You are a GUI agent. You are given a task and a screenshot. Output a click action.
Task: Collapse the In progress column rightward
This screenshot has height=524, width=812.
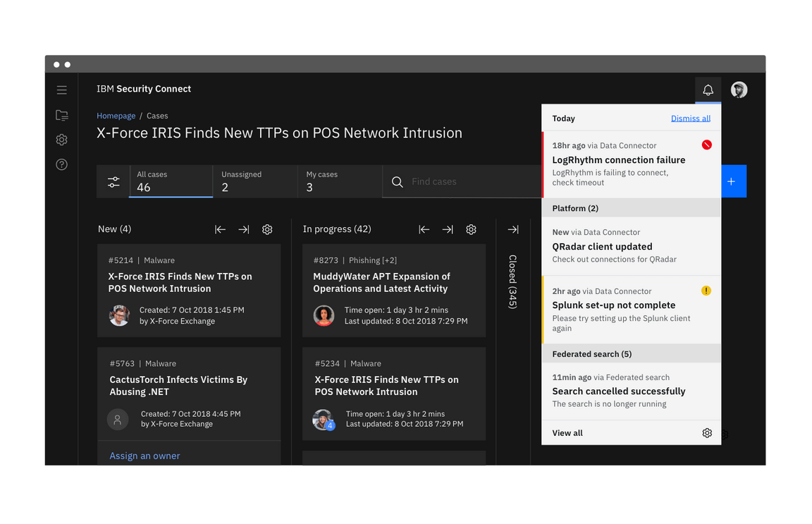447,229
